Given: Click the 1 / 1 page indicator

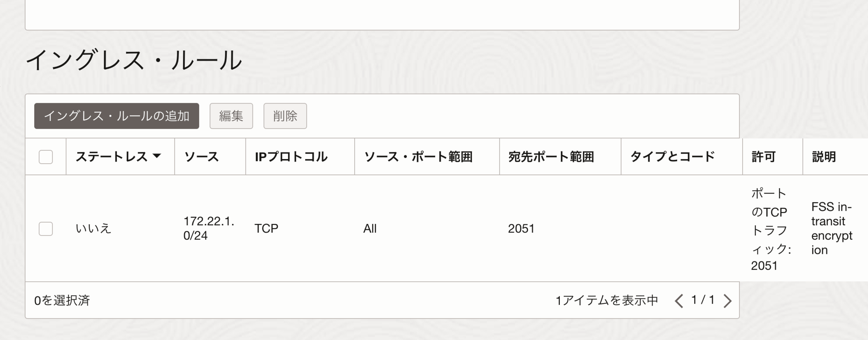Looking at the screenshot, I should tap(703, 300).
